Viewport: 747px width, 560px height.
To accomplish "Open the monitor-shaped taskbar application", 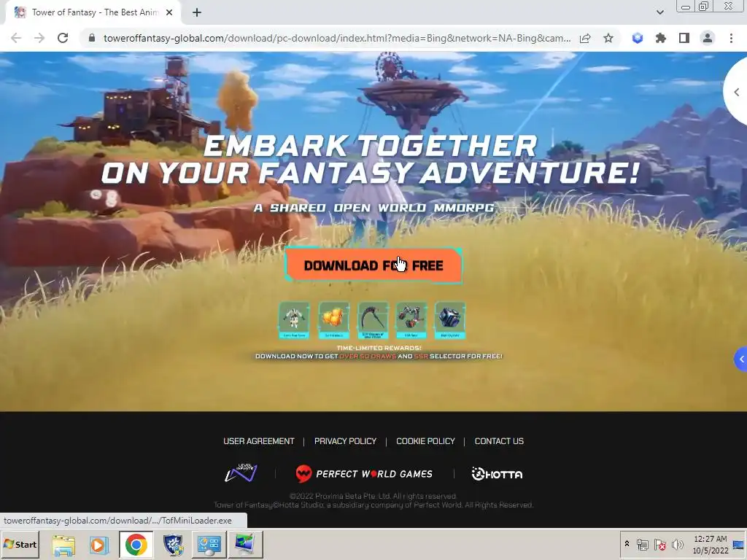I will pyautogui.click(x=246, y=545).
